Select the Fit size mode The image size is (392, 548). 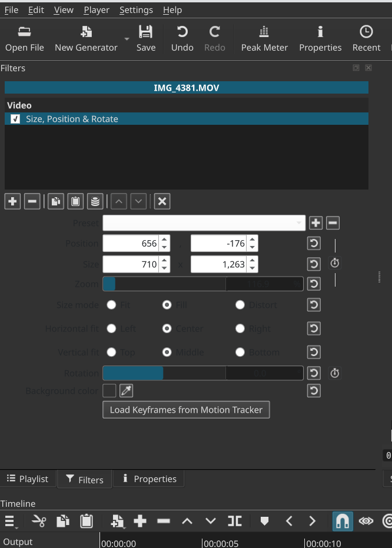coord(111,305)
